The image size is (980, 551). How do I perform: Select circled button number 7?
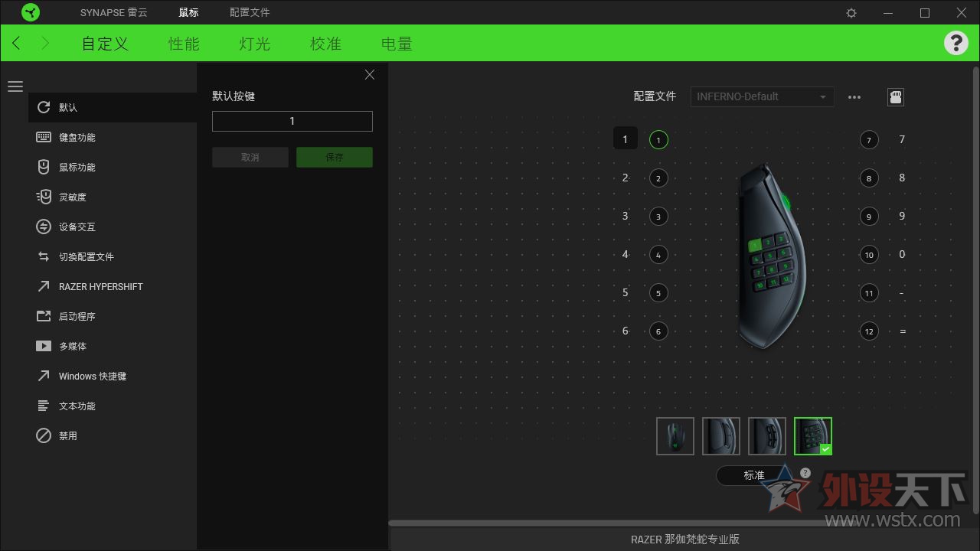(x=869, y=140)
